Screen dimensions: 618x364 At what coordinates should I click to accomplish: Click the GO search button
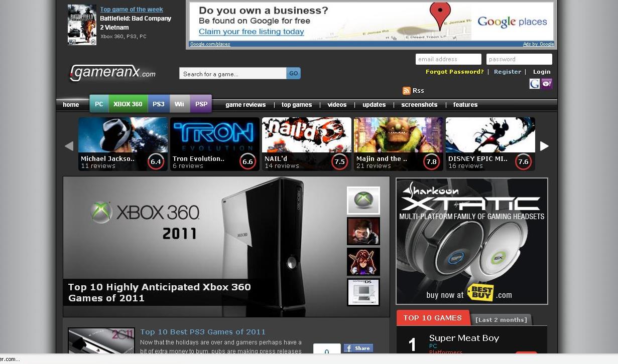[x=294, y=73]
